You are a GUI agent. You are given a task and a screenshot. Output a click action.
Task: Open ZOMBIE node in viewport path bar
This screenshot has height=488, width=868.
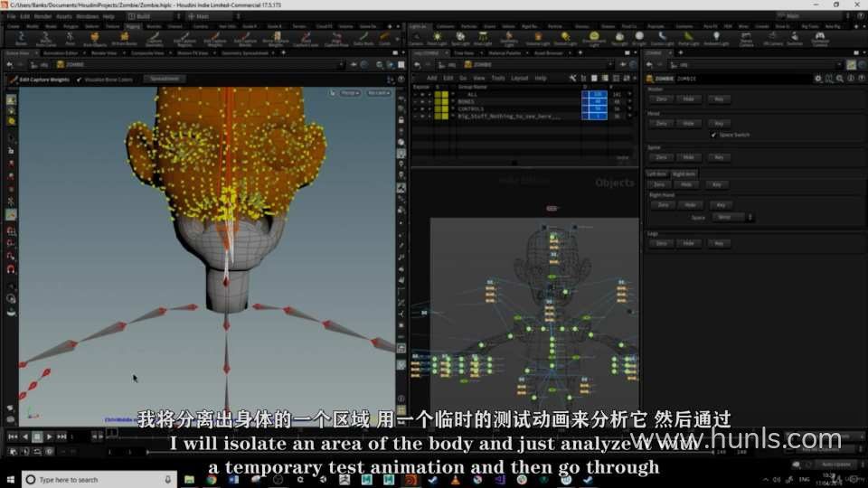(71, 65)
